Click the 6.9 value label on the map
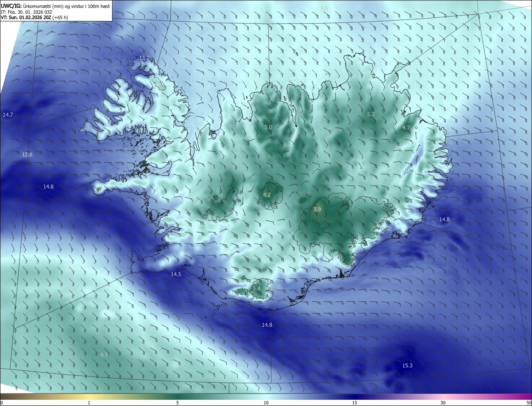532x406 pixels. pyautogui.click(x=104, y=355)
